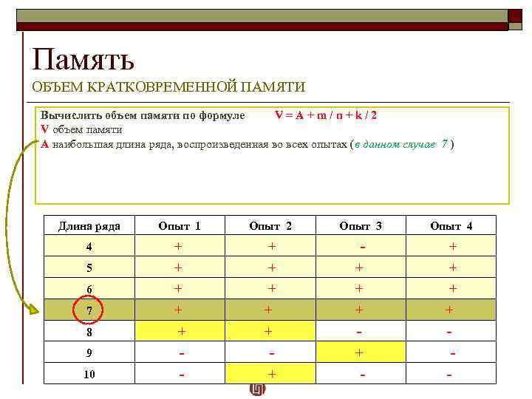
Task: Click the plus in row 6 under Опыт 1
Action: pyautogui.click(x=178, y=288)
